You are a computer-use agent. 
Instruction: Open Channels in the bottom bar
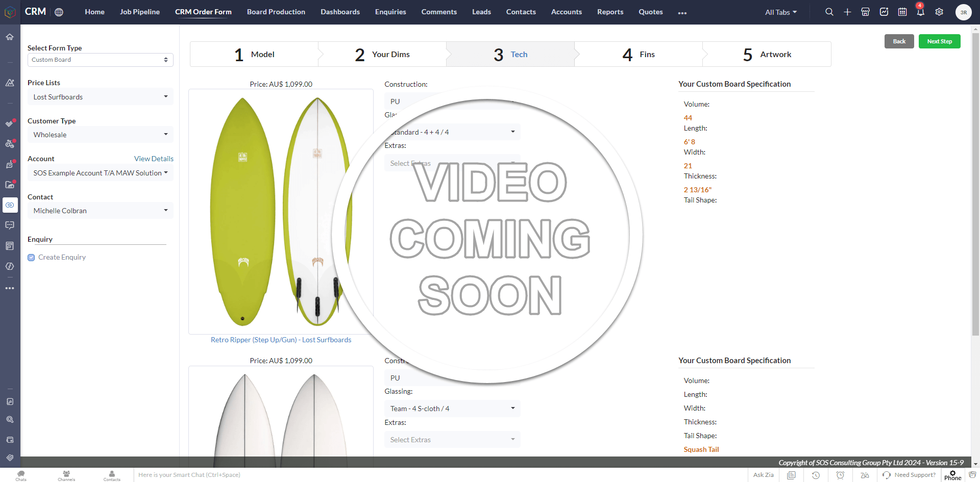pyautogui.click(x=66, y=475)
